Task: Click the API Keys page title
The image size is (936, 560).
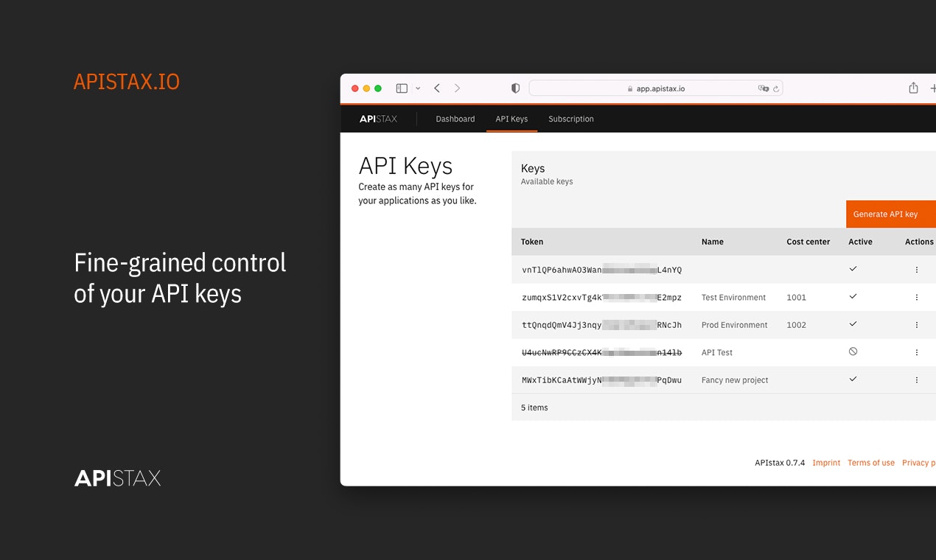Action: (405, 166)
